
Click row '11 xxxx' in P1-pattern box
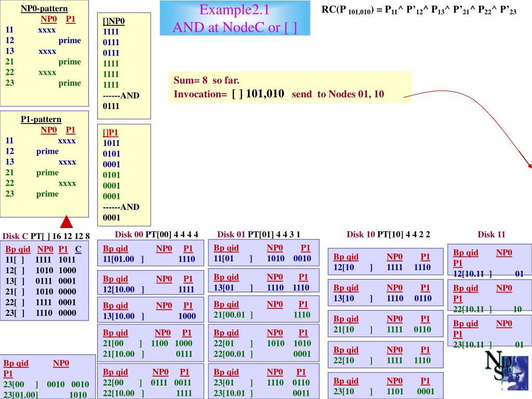[x=41, y=140]
